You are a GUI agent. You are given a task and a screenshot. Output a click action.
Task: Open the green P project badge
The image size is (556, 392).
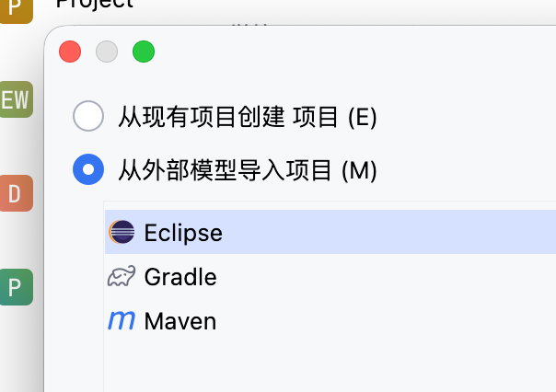coord(16,287)
